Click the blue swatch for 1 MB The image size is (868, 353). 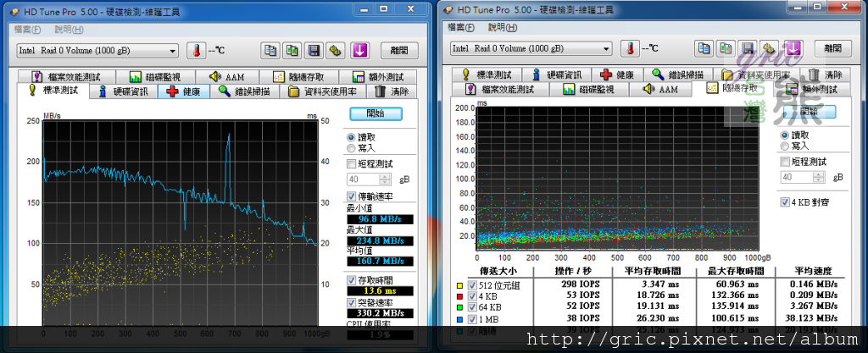coord(459,319)
